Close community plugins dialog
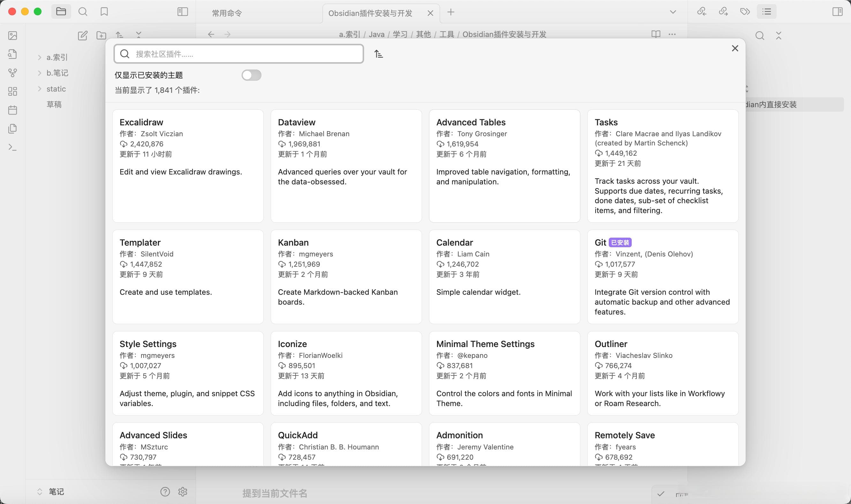 [735, 48]
